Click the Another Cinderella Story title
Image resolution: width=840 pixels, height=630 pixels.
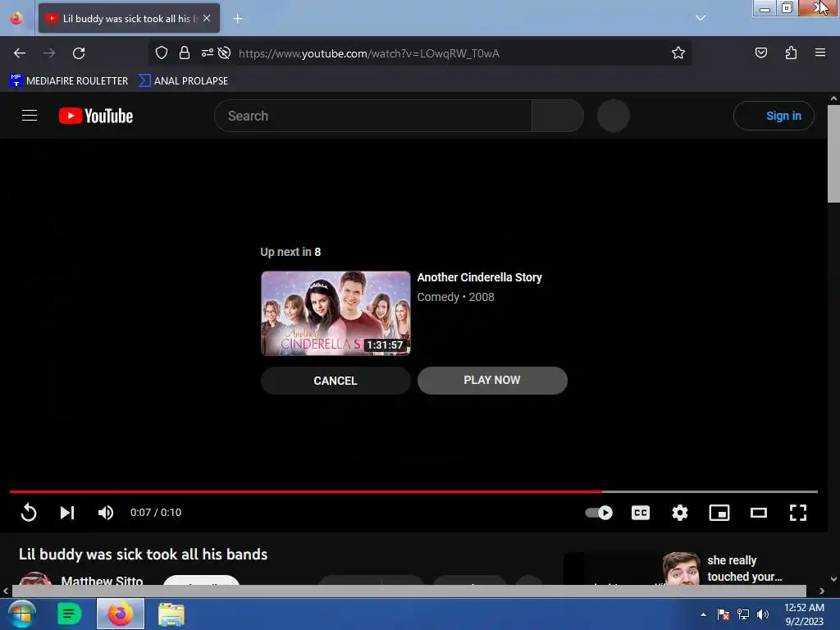click(x=479, y=277)
